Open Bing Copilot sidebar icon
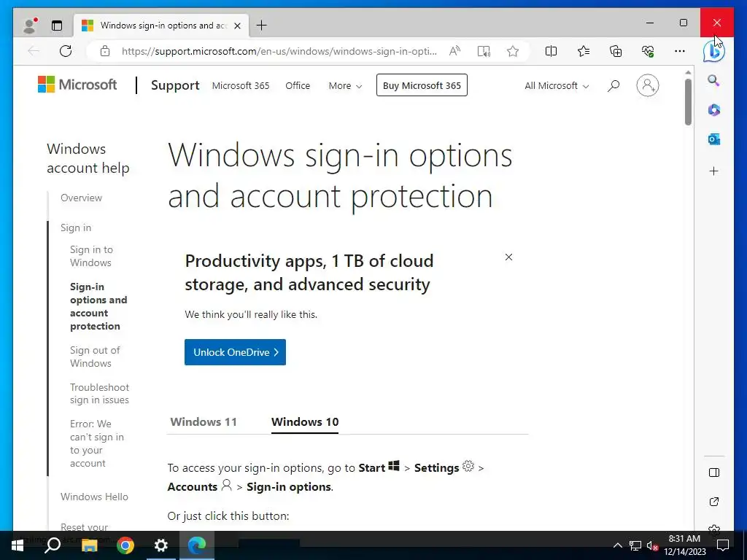The image size is (747, 560). point(714,51)
